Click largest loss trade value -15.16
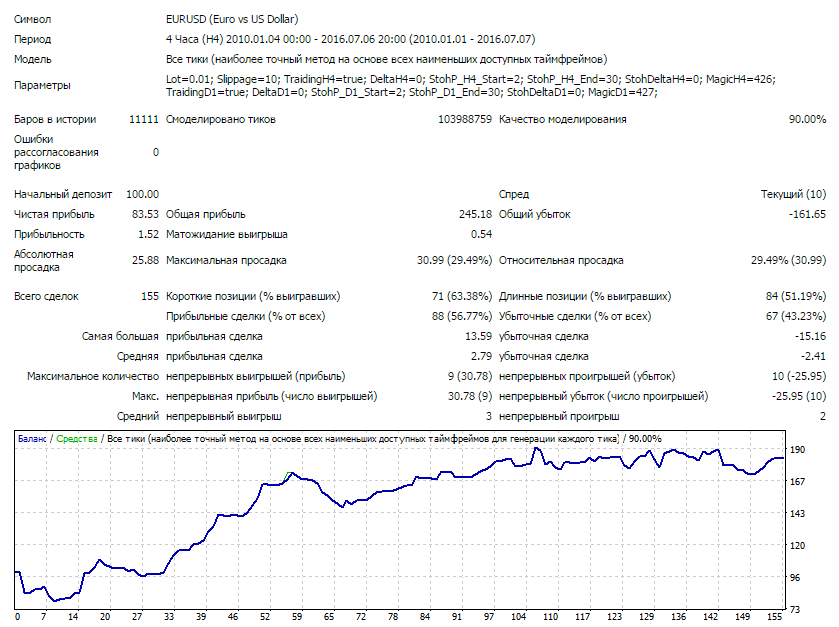Image resolution: width=839 pixels, height=627 pixels. (810, 337)
